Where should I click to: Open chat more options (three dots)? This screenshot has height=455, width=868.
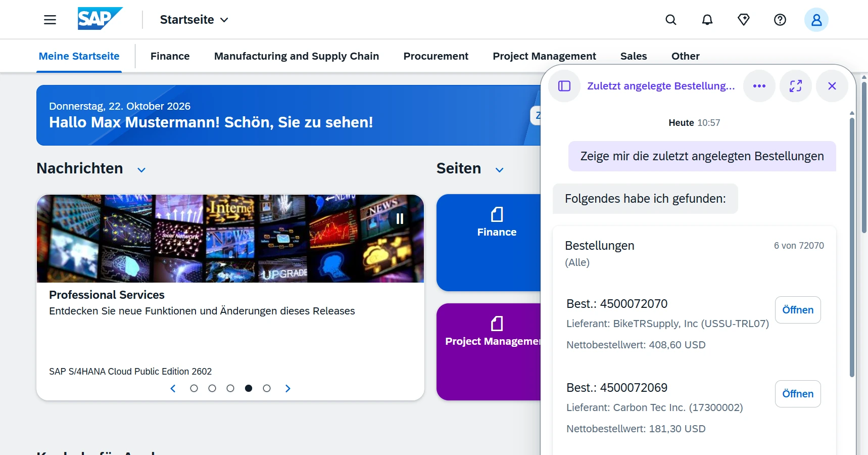[x=759, y=86]
